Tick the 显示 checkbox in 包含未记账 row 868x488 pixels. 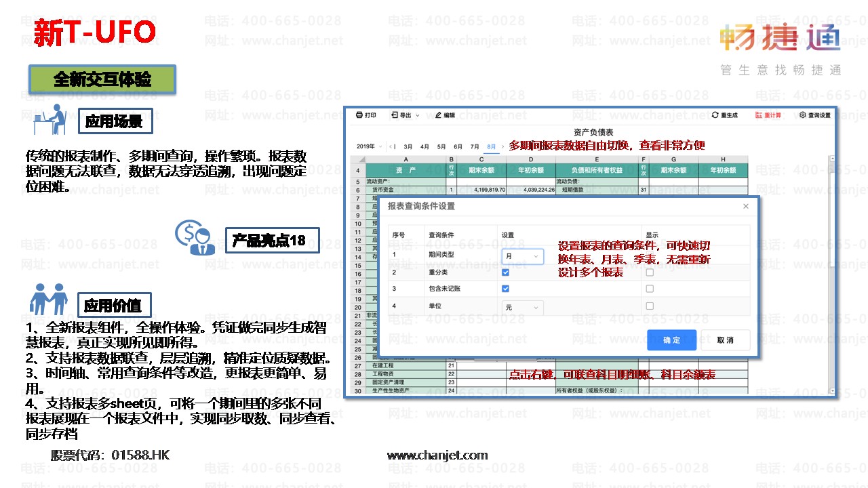[x=650, y=289]
